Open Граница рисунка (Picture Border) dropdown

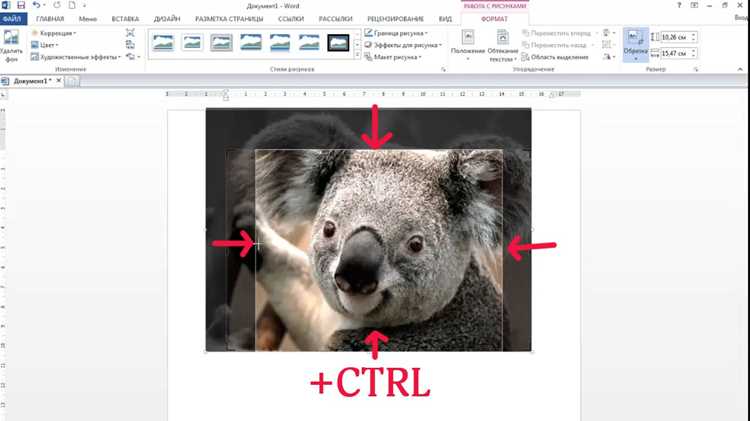tap(396, 33)
